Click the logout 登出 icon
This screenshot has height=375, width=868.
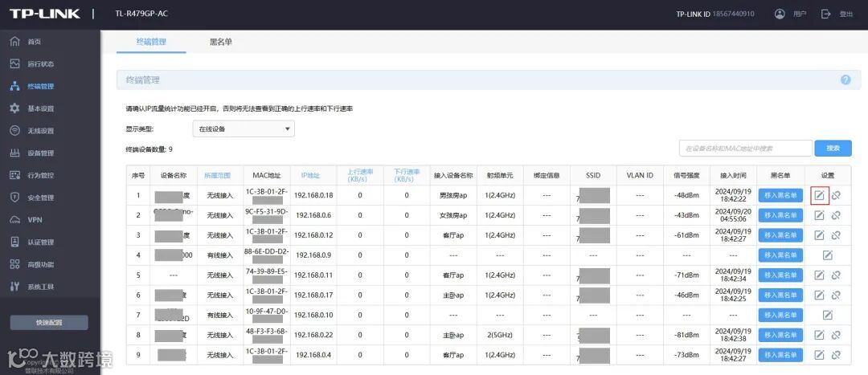pyautogui.click(x=826, y=14)
